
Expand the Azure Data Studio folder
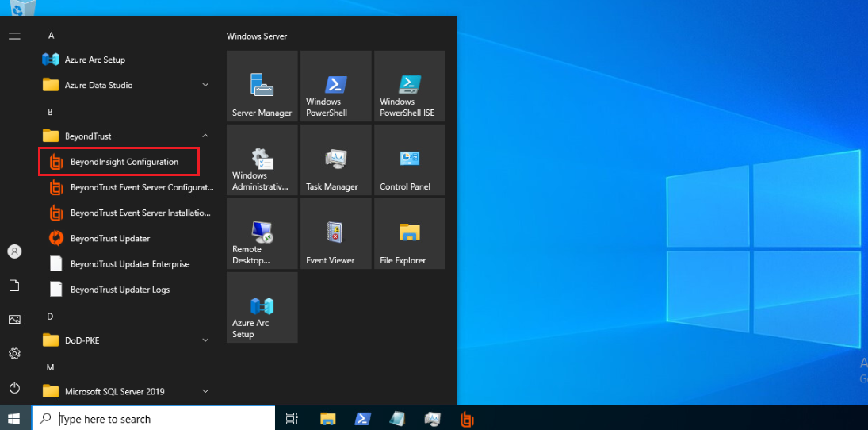pos(127,86)
